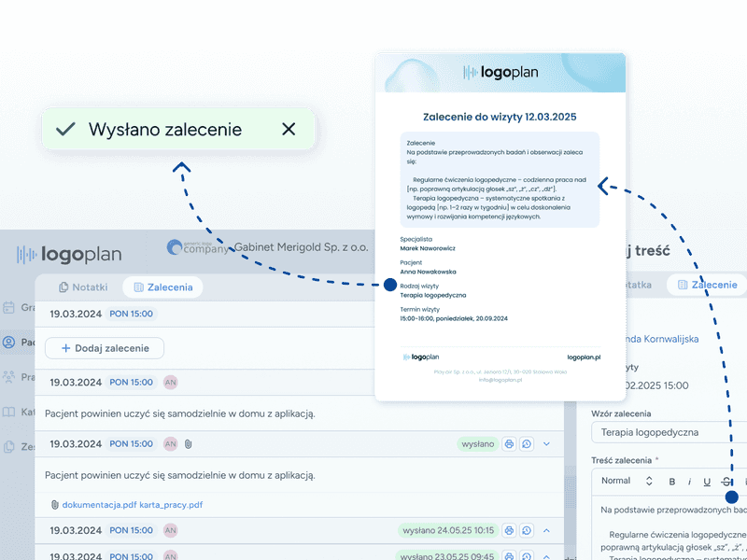Open the printer icon on the wysłano row
Viewport: 747px width, 560px height.
tap(508, 444)
